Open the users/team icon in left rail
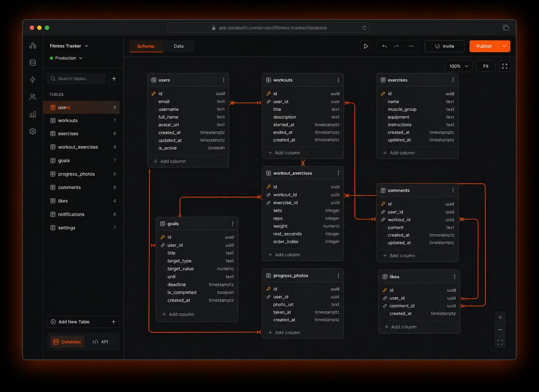 pyautogui.click(x=33, y=97)
